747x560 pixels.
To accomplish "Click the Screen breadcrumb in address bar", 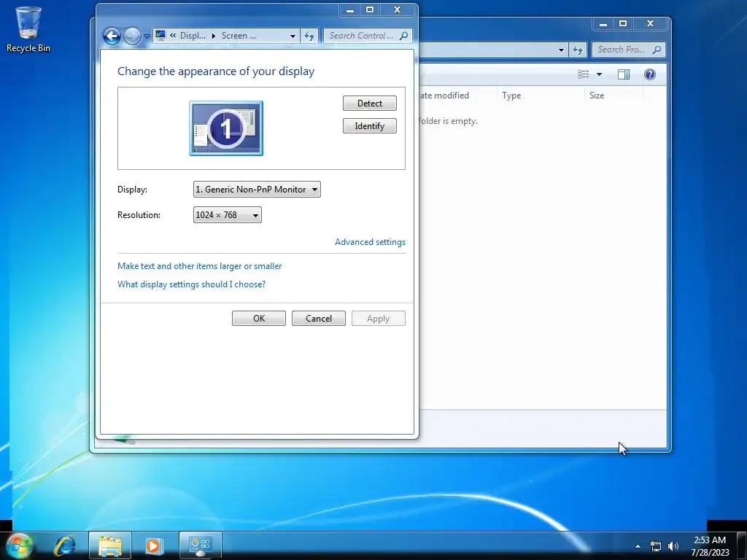I will tap(239, 36).
